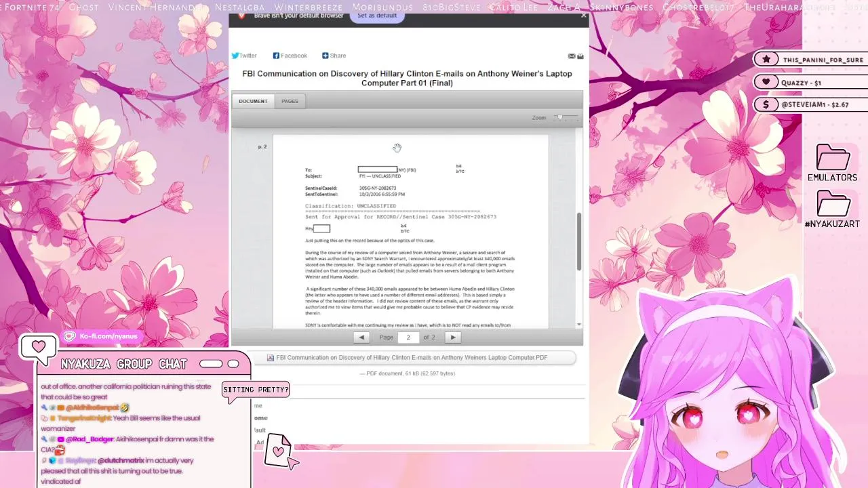
Task: Click the printer icon
Action: 580,56
